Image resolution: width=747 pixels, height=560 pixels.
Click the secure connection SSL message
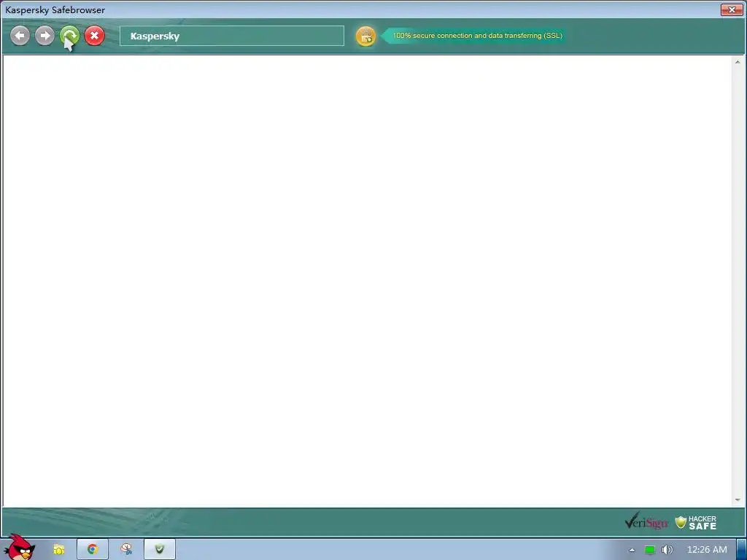pos(477,36)
